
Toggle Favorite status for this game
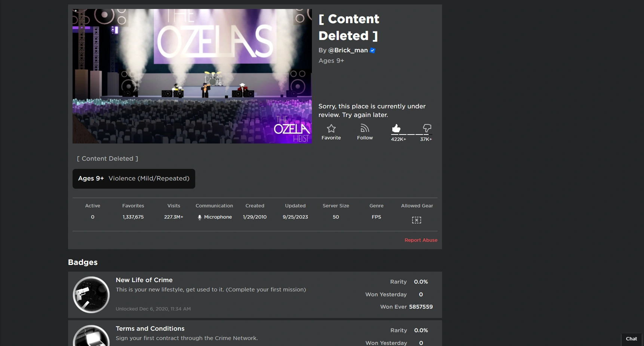tap(331, 132)
